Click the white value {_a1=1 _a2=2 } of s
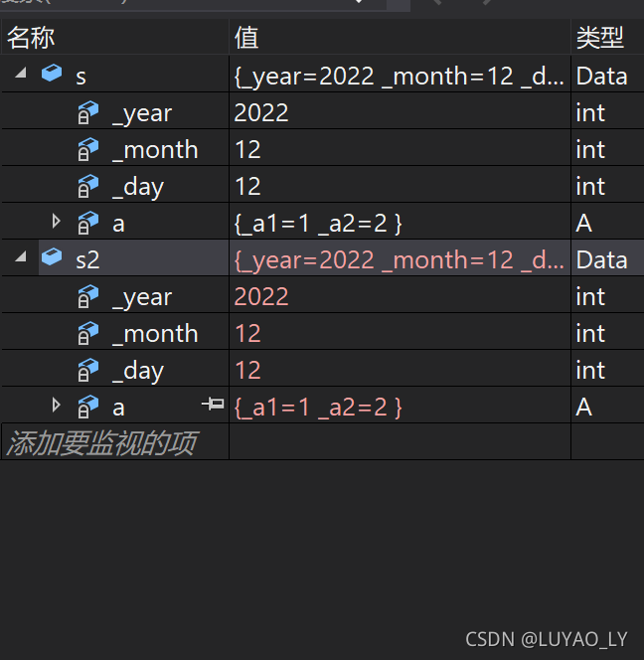644x660 pixels. 318,223
